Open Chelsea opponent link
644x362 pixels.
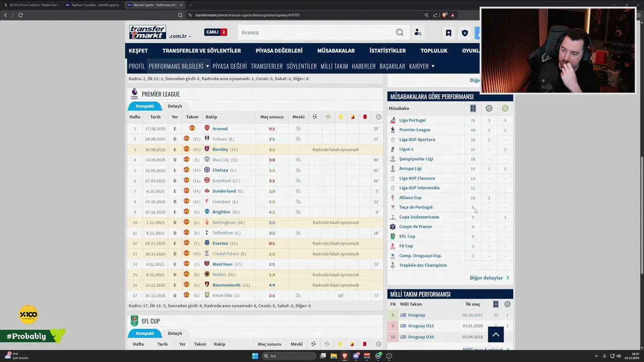[220, 170]
